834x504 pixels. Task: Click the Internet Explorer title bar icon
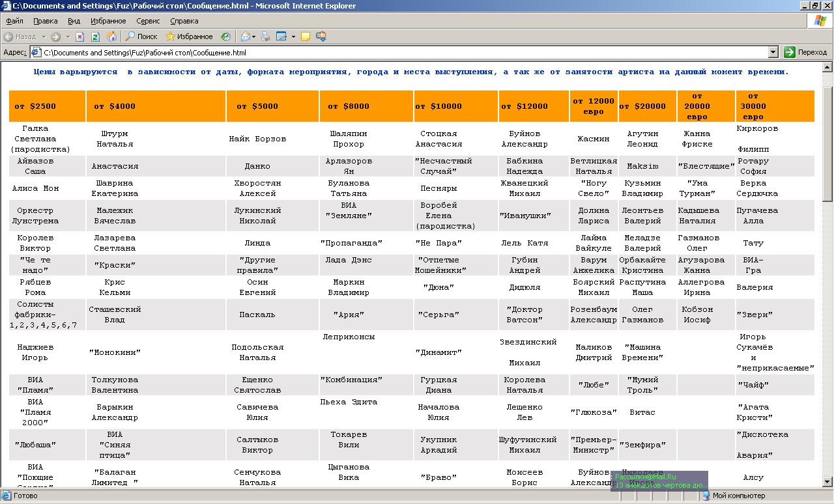(7, 6)
